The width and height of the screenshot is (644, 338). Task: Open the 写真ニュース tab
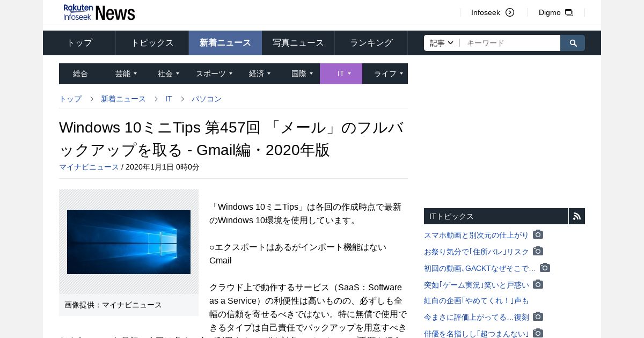tap(298, 43)
